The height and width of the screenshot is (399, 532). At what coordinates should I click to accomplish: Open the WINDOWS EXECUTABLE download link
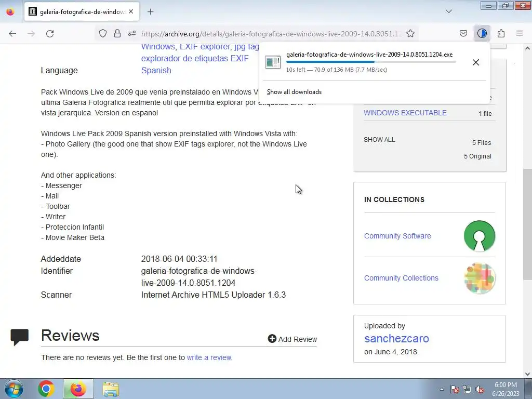point(405,113)
